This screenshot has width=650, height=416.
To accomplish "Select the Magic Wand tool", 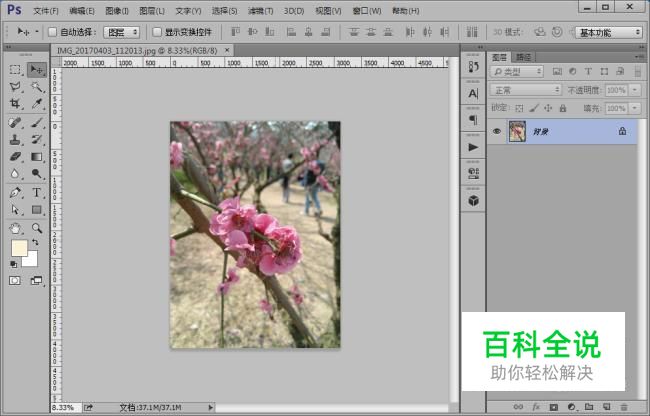I will click(x=37, y=87).
